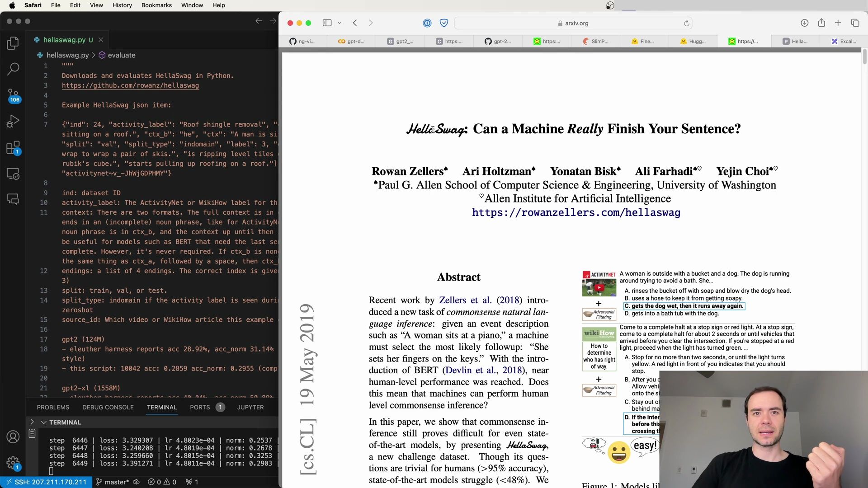Open the Search view in VS Code
The width and height of the screenshot is (868, 488).
point(13,69)
